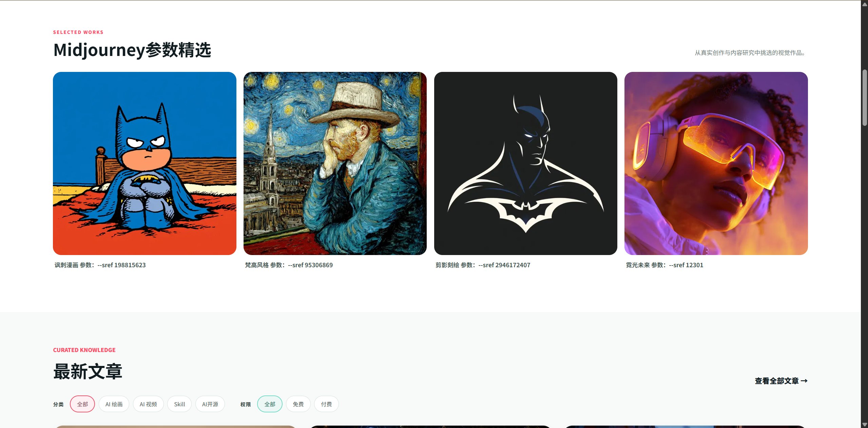
Task: Click the Midjourney参数精选 heading
Action: 132,50
